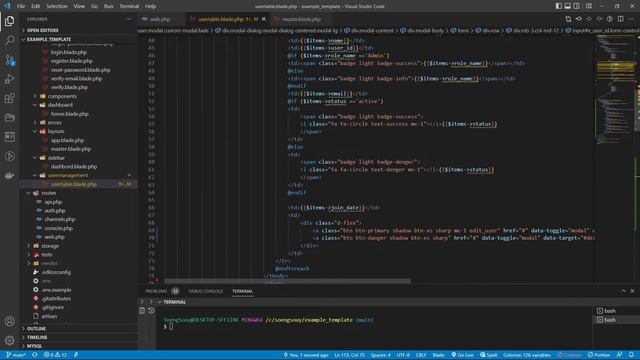Toggle bottom panel layout button
The width and height of the screenshot is (640, 360).
click(x=567, y=6)
